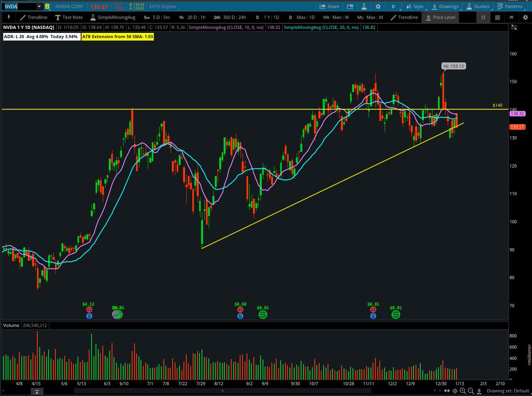Open chart settings gear icon

point(378,7)
